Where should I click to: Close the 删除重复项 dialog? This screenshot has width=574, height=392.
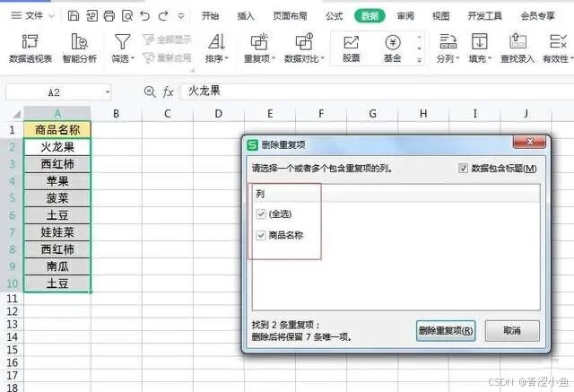(529, 142)
